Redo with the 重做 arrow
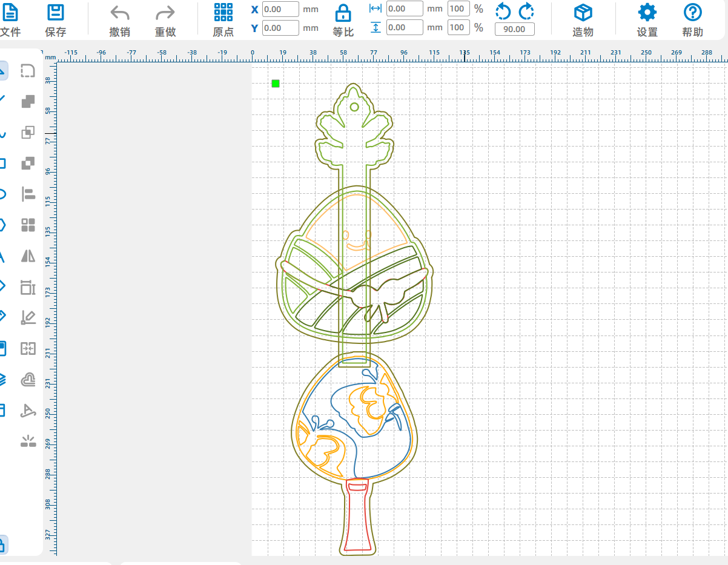728x565 pixels. point(165,19)
